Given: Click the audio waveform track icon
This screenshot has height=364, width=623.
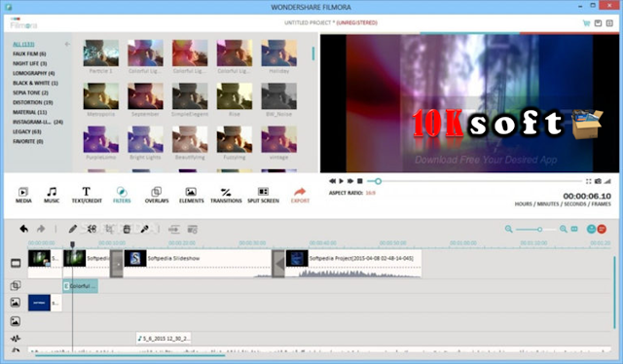Looking at the screenshot, I should pos(16,338).
